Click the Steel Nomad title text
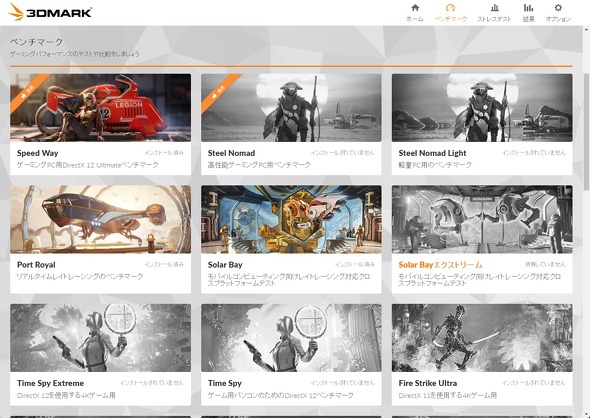The image size is (590, 418). (231, 153)
